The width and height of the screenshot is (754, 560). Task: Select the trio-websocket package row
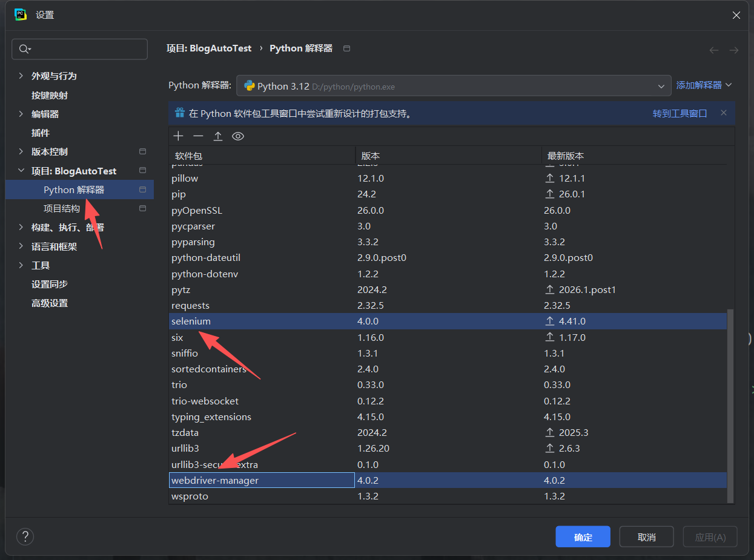[448, 401]
